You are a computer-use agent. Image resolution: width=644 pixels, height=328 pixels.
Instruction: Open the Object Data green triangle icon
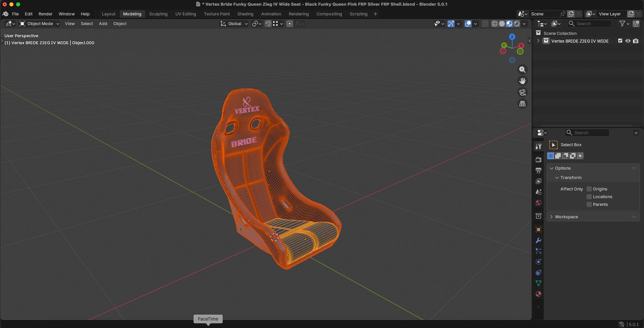pos(538,283)
